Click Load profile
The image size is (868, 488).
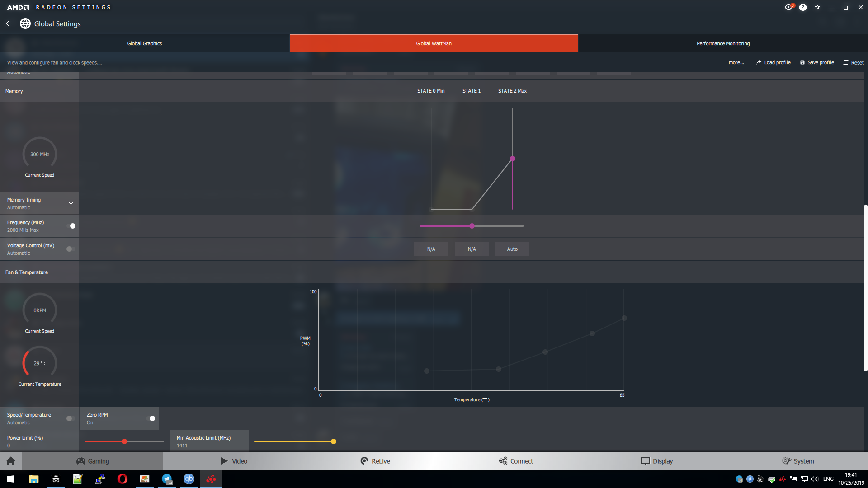coord(774,62)
